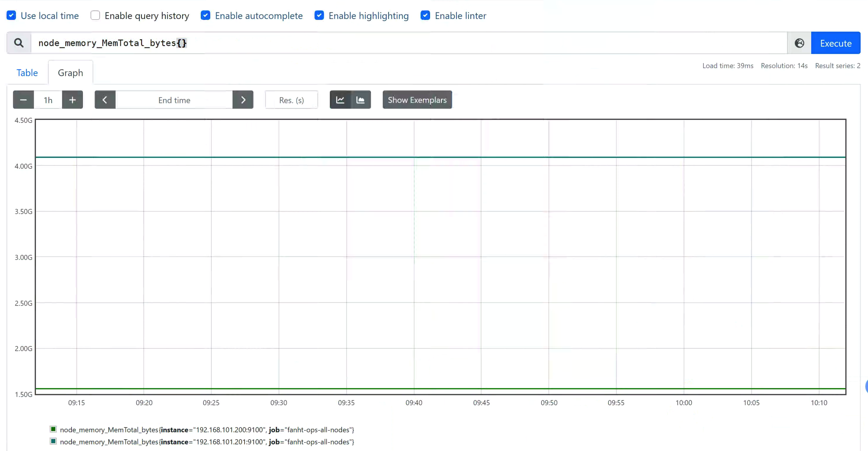The image size is (868, 451).
Task: Focus the query expression input field
Action: point(409,43)
